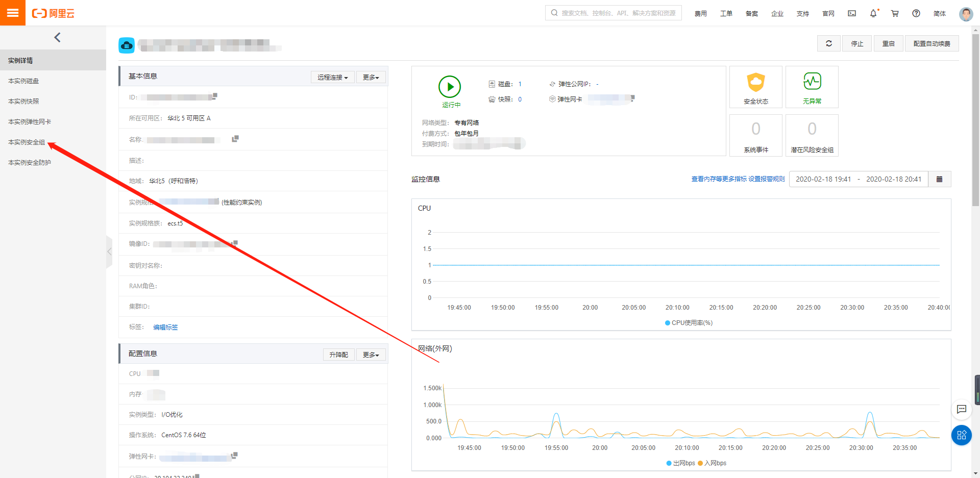
Task: Click the search box in header
Action: coord(614,13)
